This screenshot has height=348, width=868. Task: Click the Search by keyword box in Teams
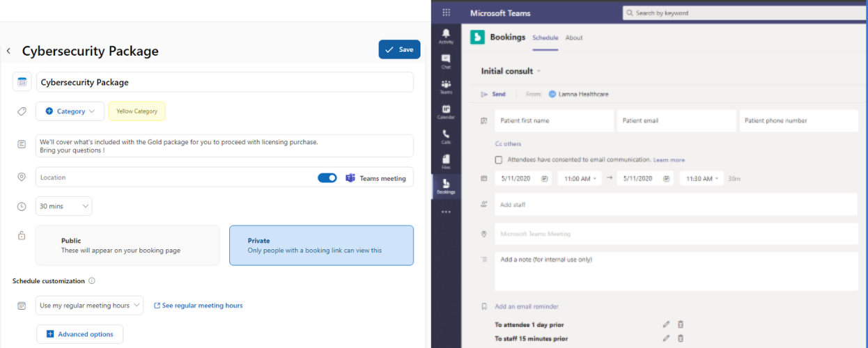(x=744, y=13)
